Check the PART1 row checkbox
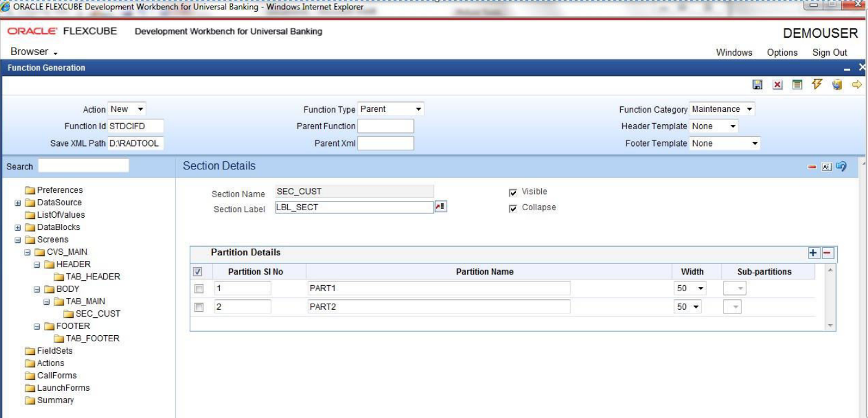 tap(199, 289)
